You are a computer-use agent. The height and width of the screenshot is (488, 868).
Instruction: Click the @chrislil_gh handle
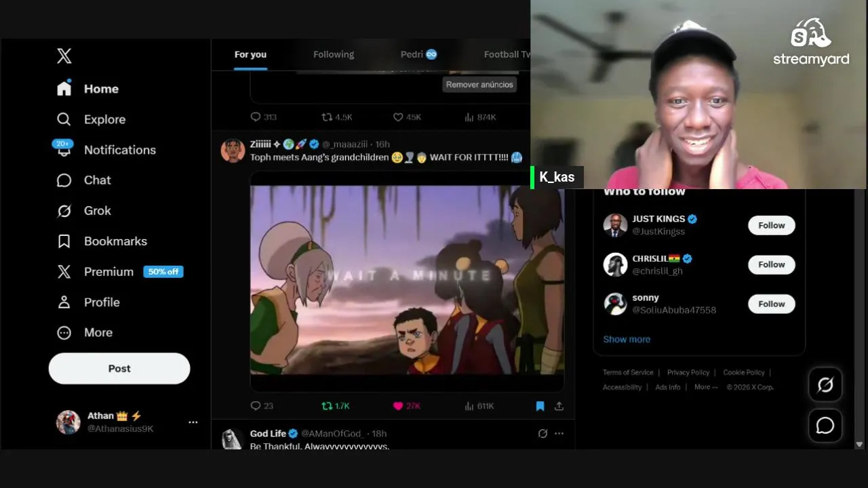coord(657,271)
